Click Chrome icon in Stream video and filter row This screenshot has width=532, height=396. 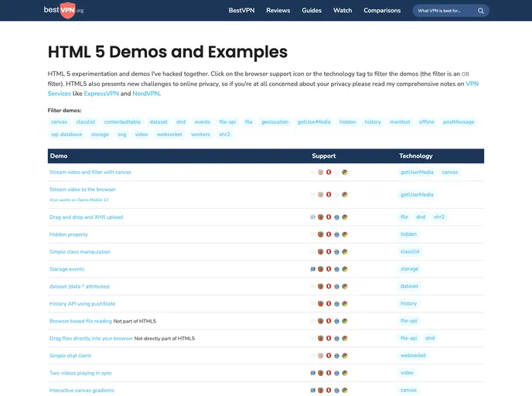[x=344, y=172]
